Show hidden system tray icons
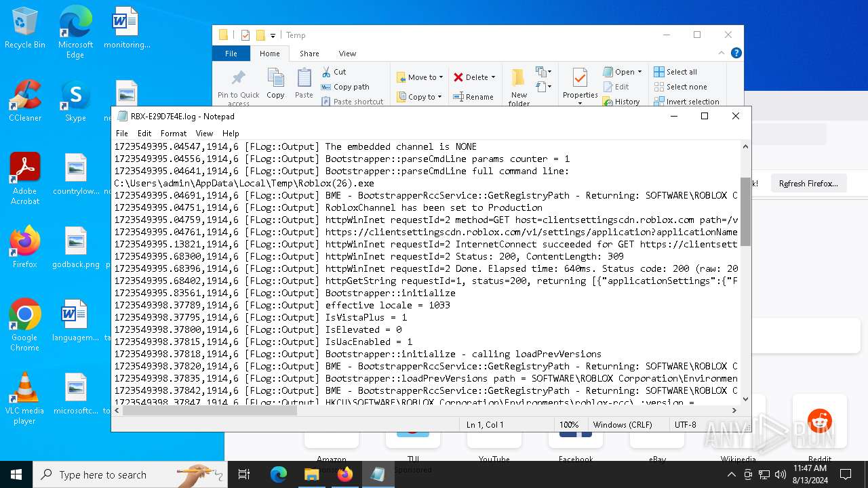 731,474
